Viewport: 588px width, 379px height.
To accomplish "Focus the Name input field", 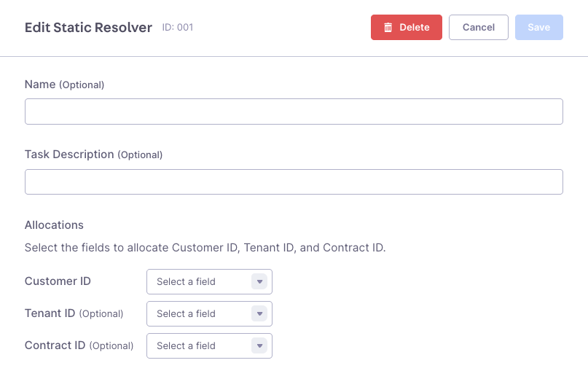I will [294, 112].
